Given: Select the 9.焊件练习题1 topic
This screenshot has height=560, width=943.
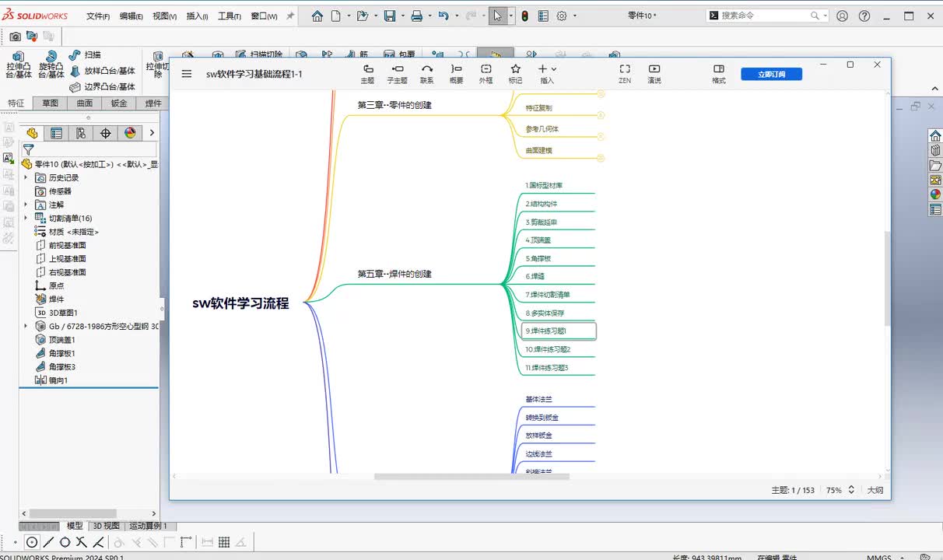Looking at the screenshot, I should 558,331.
